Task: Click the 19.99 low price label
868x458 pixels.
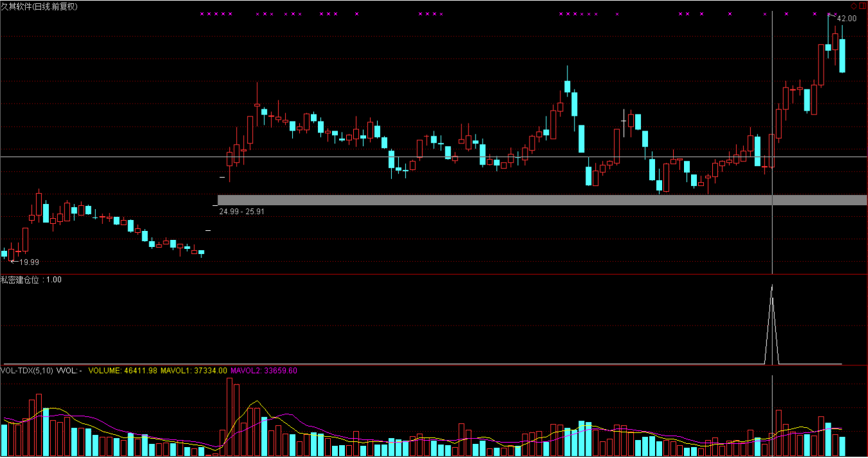Action: coord(29,262)
